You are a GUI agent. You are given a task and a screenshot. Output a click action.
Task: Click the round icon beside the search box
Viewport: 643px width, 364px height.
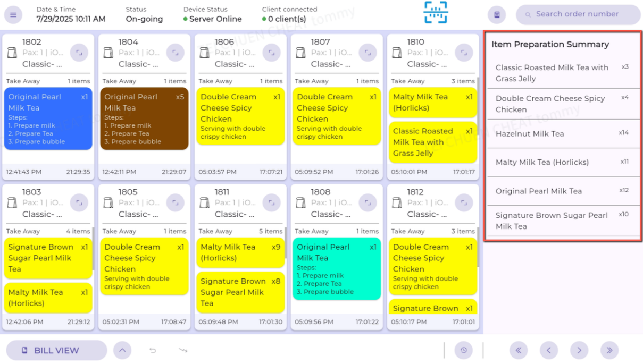(x=497, y=15)
